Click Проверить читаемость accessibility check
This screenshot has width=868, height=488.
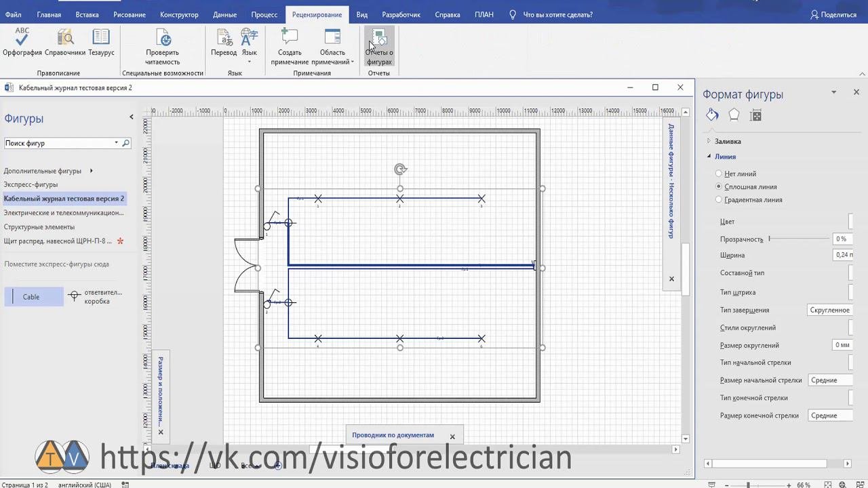(x=163, y=47)
